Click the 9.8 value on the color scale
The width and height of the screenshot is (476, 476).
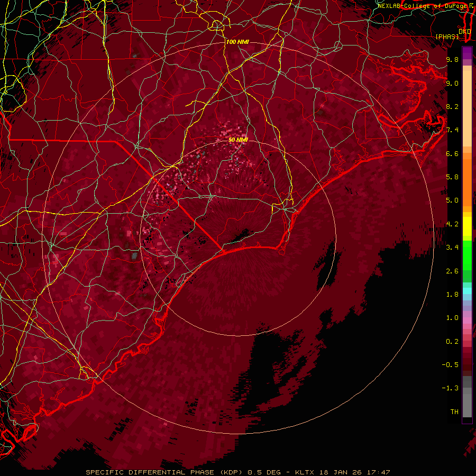tap(452, 59)
